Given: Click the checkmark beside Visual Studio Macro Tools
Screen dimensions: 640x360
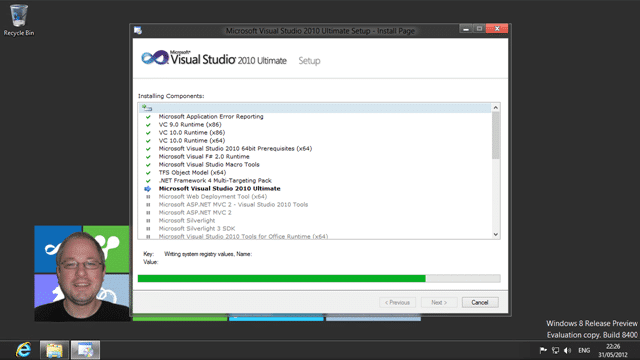Looking at the screenshot, I should 148,165.
